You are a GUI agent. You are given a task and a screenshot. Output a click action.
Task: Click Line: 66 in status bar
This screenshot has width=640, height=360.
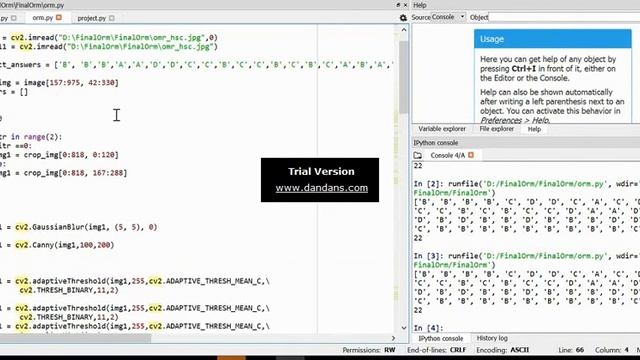point(571,350)
